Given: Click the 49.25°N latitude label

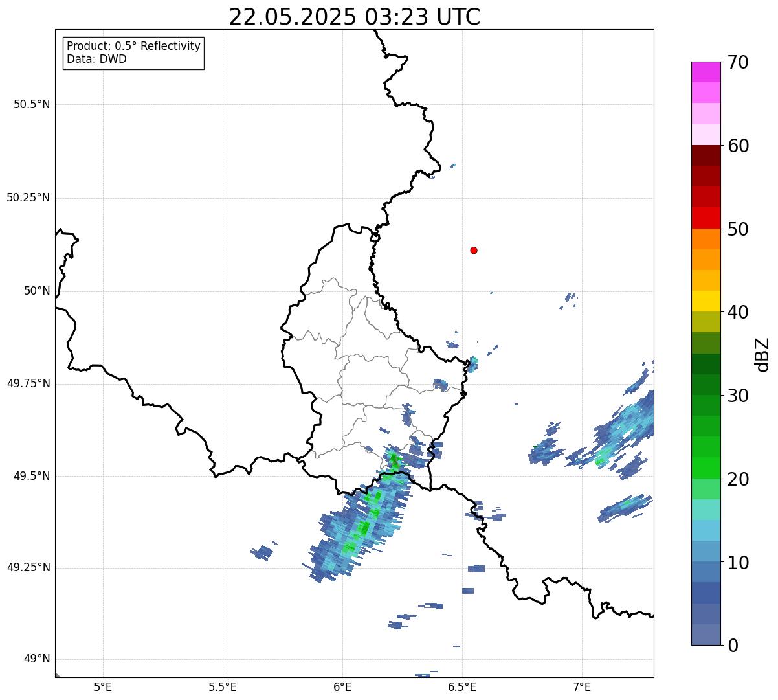Looking at the screenshot, I should [x=28, y=567].
